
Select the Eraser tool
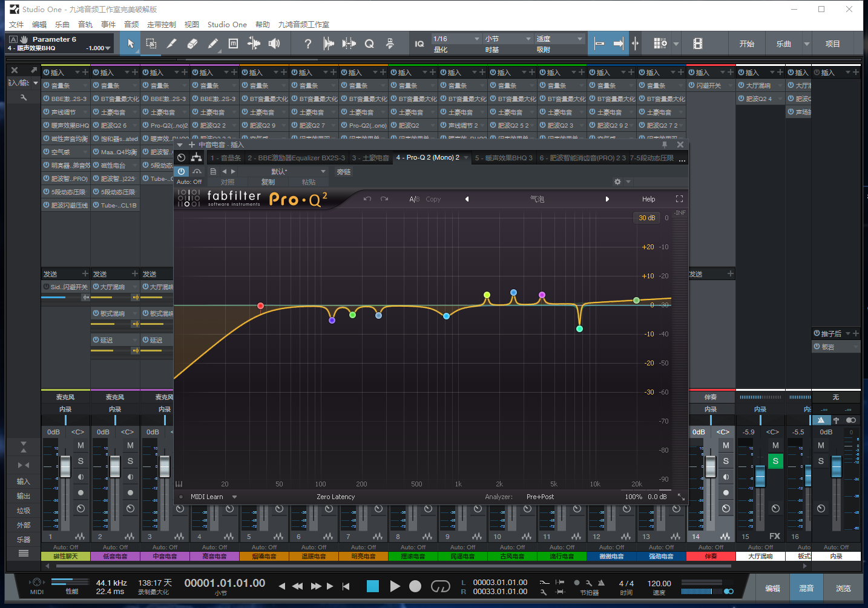192,43
